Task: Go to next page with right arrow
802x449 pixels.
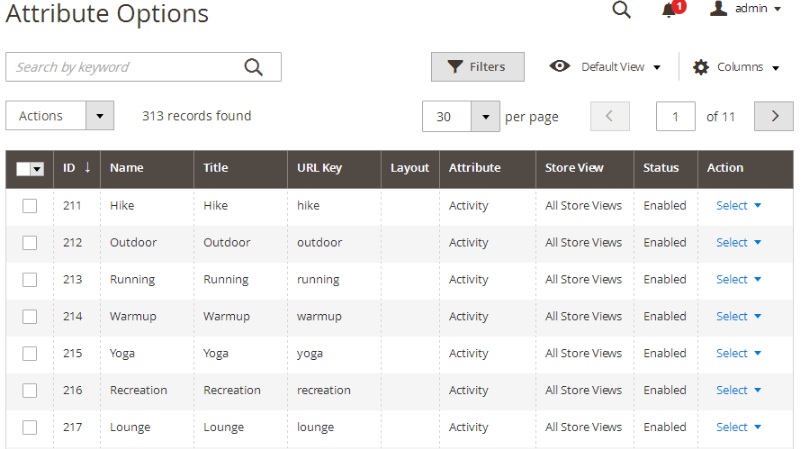Action: tap(774, 116)
